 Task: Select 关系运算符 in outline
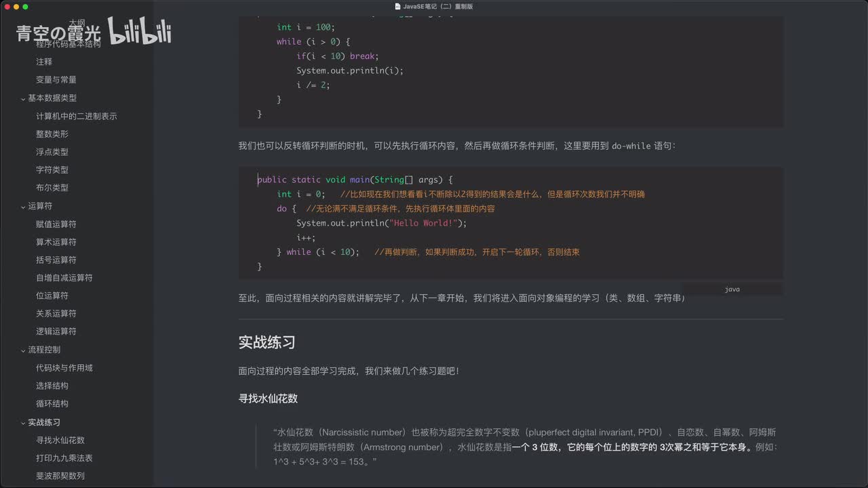(x=56, y=313)
